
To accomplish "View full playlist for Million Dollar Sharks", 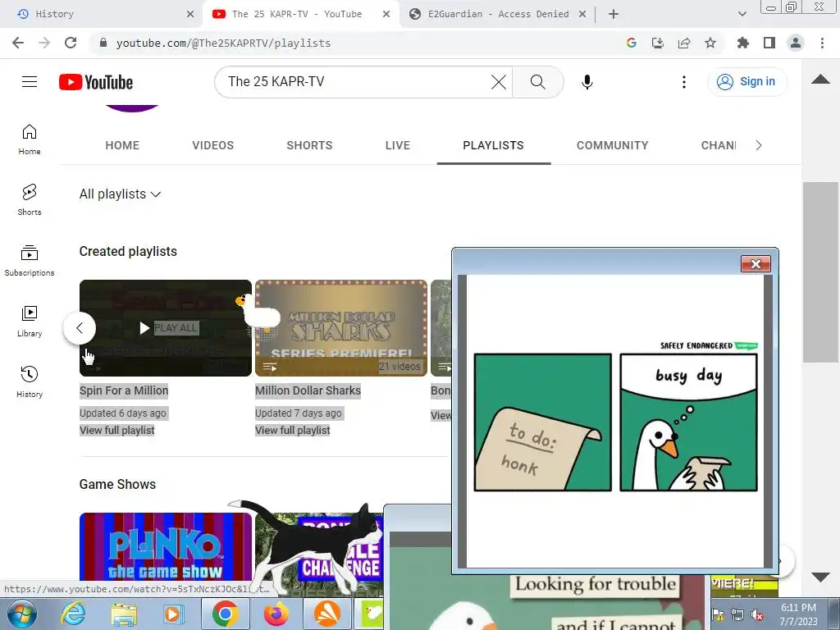I will (293, 430).
